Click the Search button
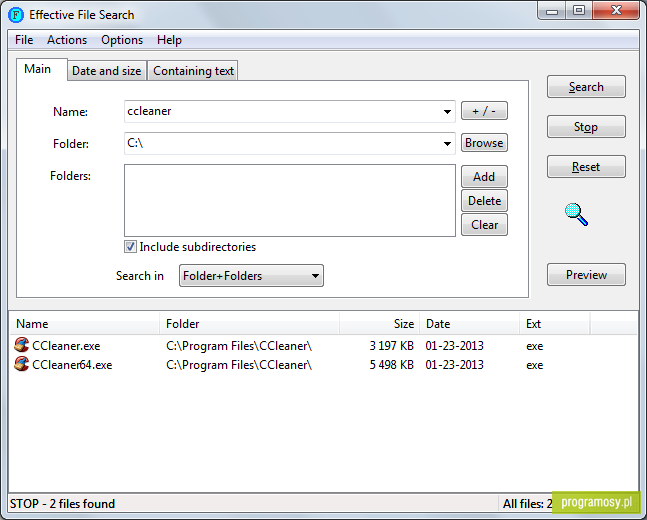 pos(586,87)
